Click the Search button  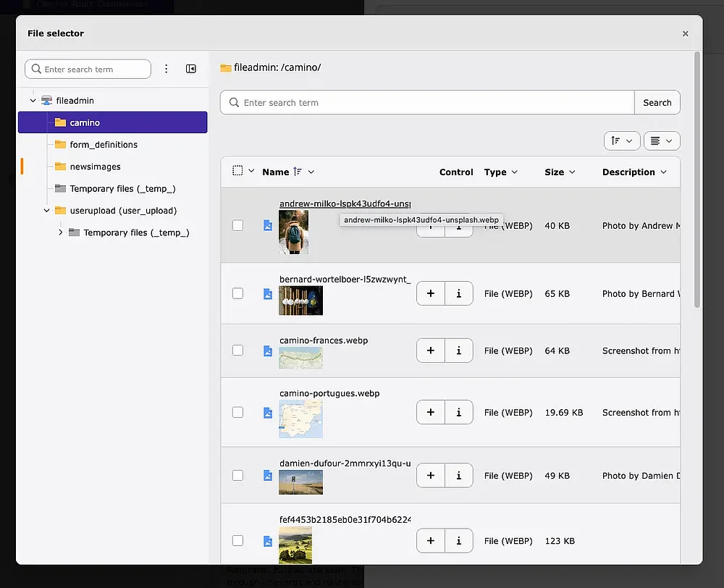657,103
